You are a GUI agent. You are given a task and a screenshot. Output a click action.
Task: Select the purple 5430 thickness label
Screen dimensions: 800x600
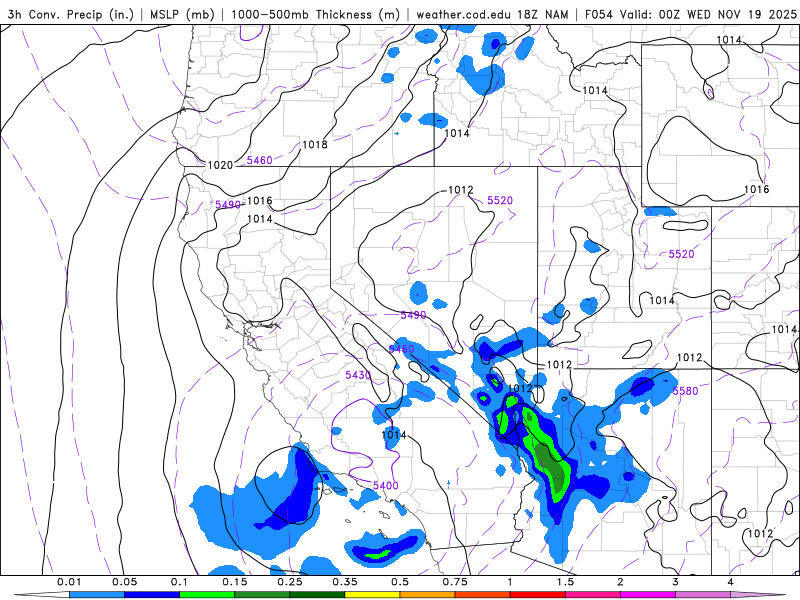click(358, 375)
